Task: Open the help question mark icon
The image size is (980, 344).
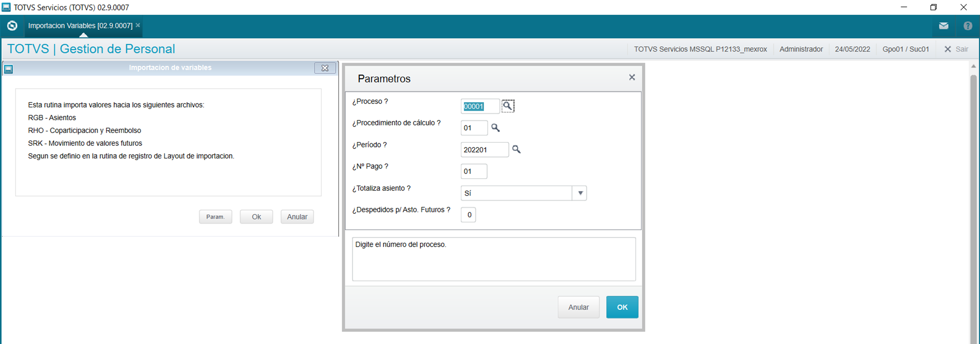Action: (x=968, y=26)
